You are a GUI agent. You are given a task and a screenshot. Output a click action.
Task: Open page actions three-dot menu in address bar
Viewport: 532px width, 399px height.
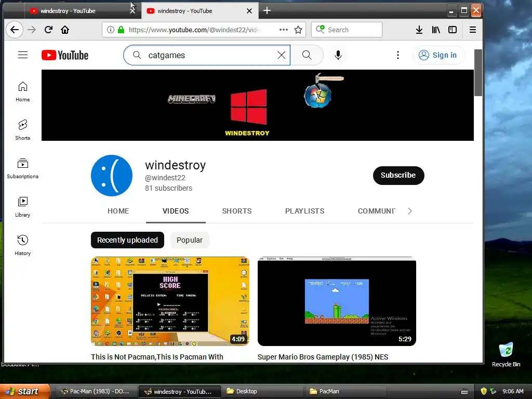click(284, 30)
